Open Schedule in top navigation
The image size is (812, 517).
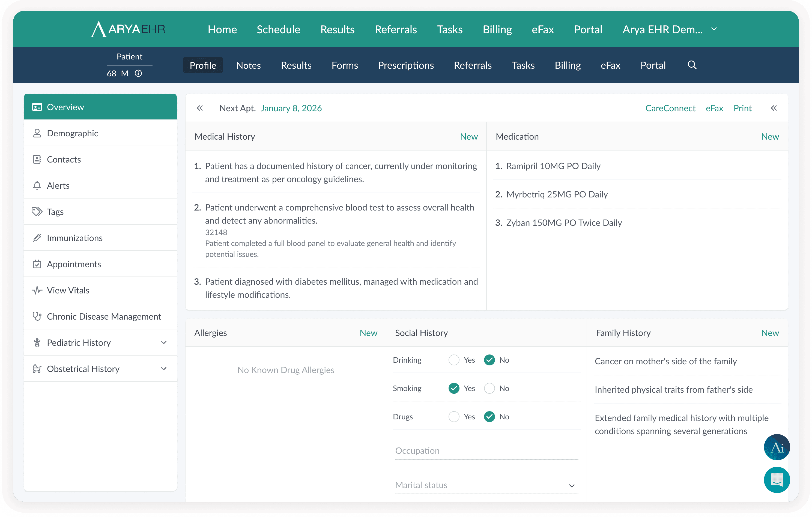(x=278, y=29)
